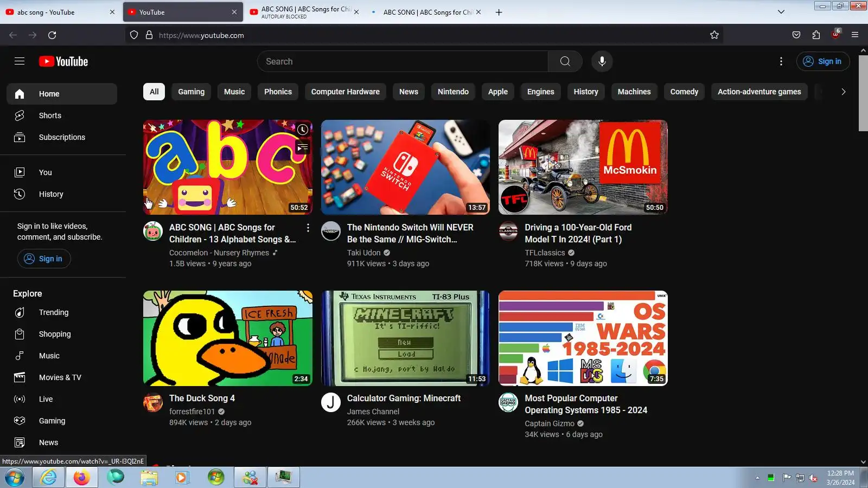868x488 pixels.
Task: Save page to Pocket
Action: (x=796, y=35)
